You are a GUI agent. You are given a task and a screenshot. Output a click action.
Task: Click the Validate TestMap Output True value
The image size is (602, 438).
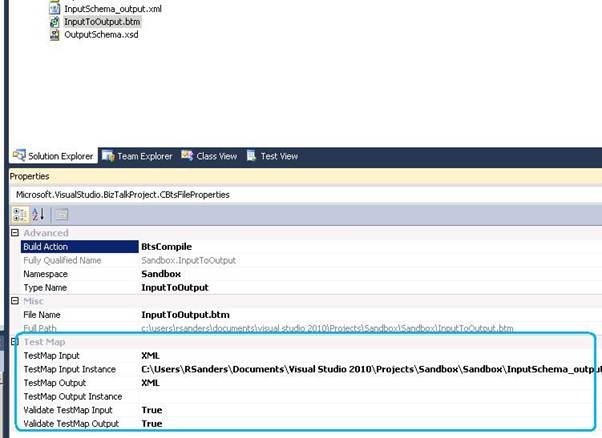(x=152, y=424)
